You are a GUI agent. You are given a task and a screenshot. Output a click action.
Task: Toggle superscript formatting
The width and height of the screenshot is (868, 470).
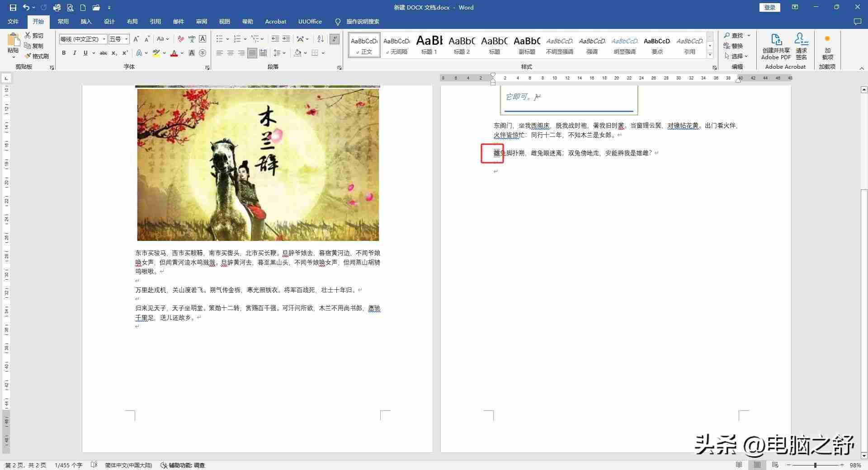(125, 53)
